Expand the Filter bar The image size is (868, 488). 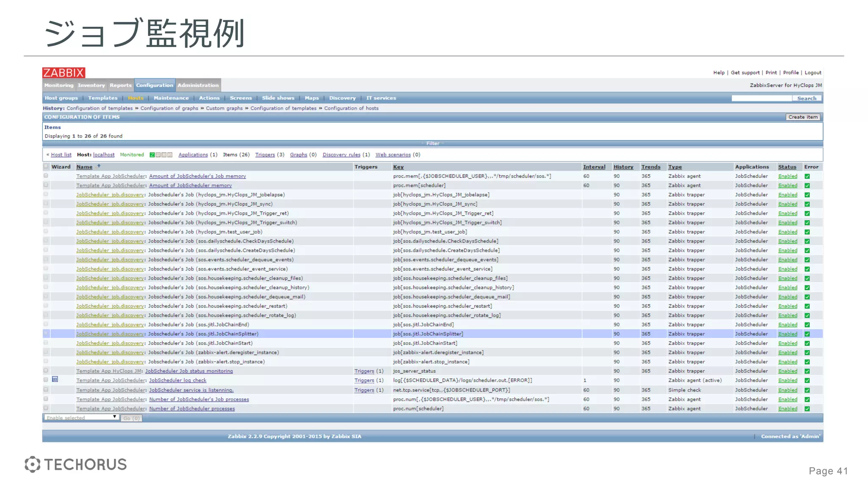coord(432,144)
